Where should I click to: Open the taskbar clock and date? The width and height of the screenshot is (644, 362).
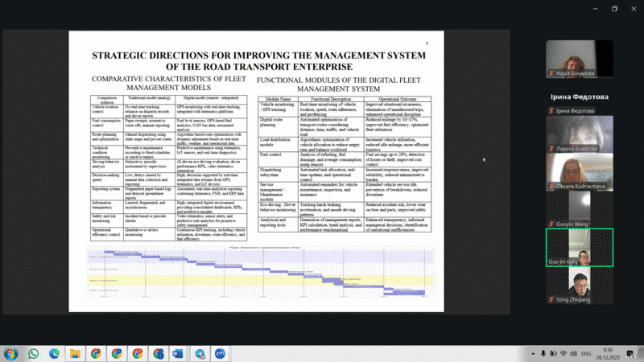click(609, 353)
